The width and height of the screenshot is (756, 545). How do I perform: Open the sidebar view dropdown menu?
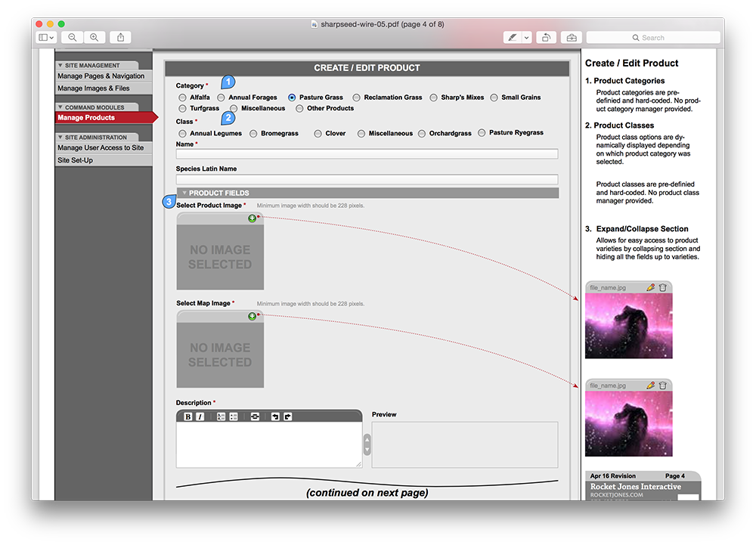(46, 37)
